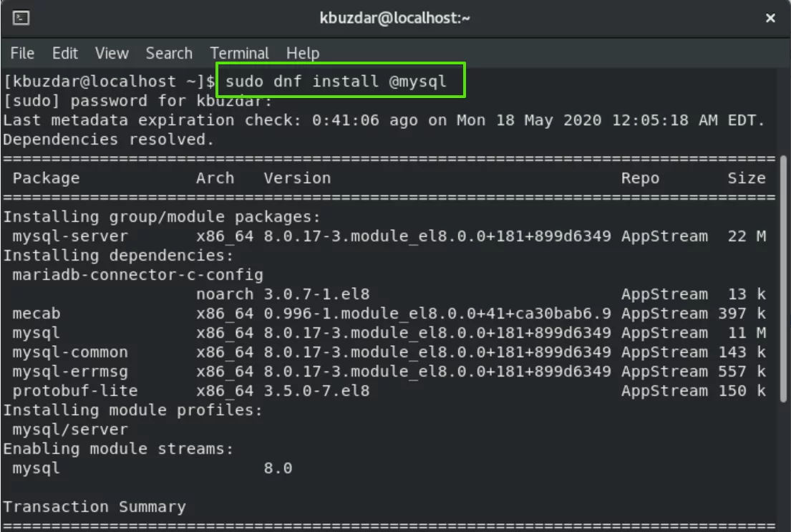The height and width of the screenshot is (532, 791).
Task: Click the terminal icon in the title bar
Action: (x=21, y=18)
